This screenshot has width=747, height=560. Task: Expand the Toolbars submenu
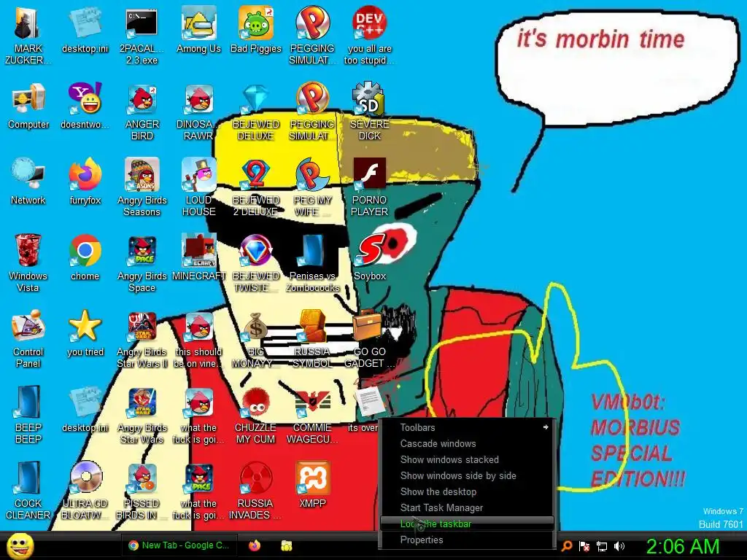click(467, 427)
